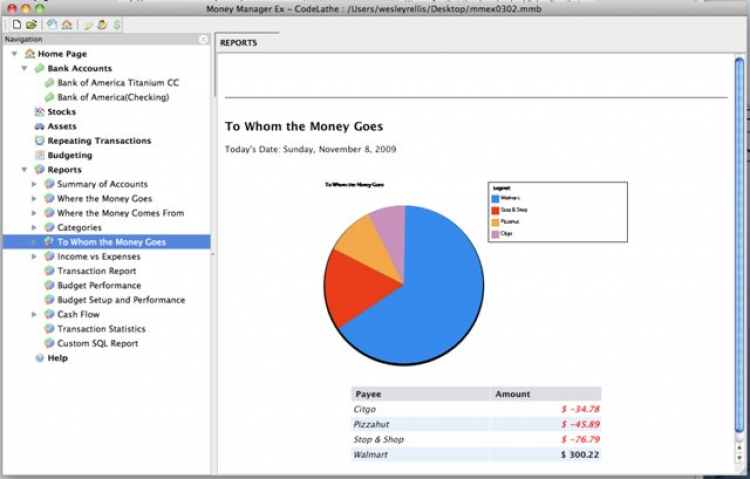The image size is (750, 479).
Task: Expand the Categories report node
Action: pos(34,227)
